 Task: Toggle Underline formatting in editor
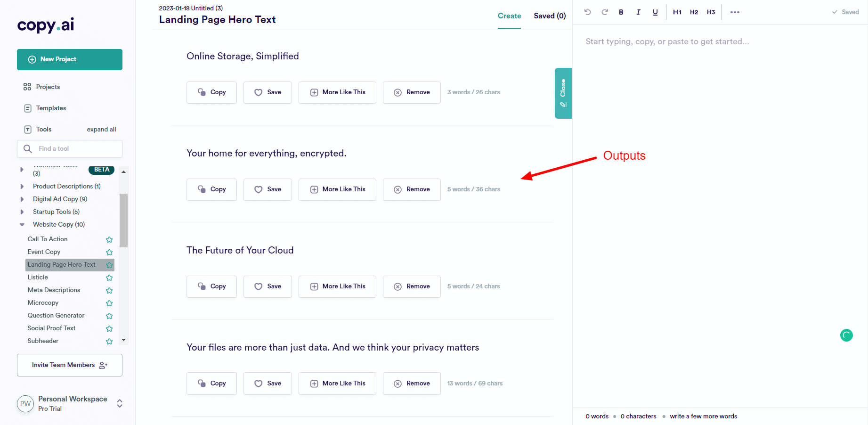click(x=655, y=12)
